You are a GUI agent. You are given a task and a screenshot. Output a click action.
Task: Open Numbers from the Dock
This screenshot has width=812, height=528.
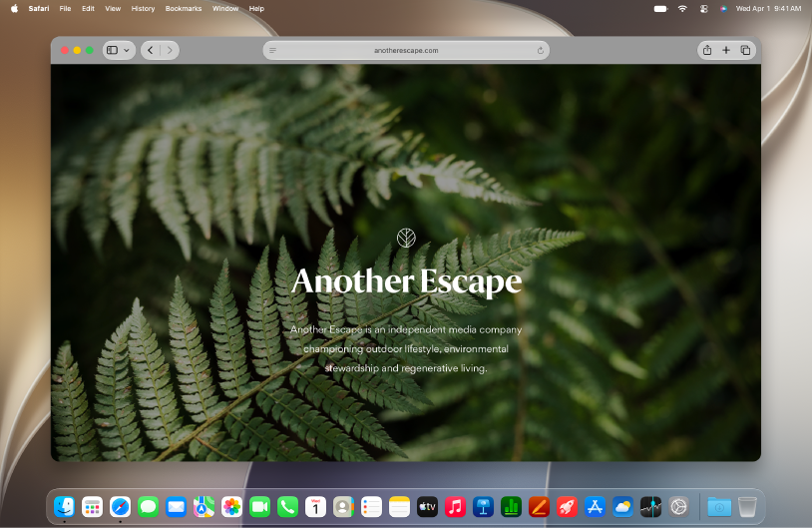point(511,507)
